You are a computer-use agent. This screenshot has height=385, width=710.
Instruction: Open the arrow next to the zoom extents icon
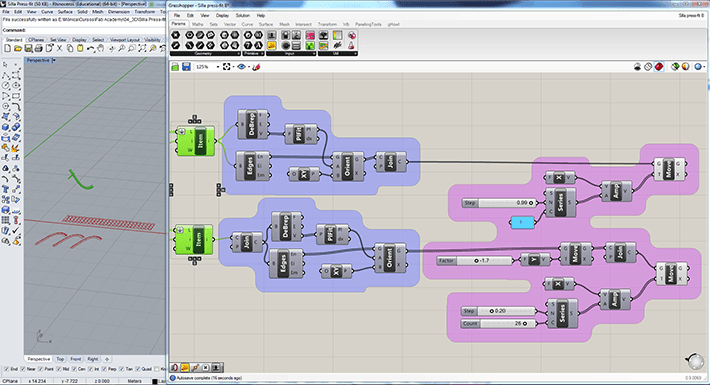233,67
